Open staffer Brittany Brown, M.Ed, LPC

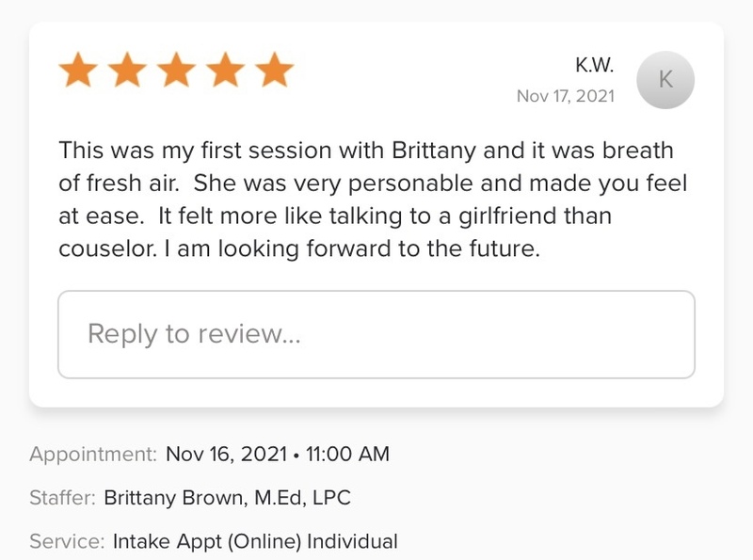coord(227,498)
